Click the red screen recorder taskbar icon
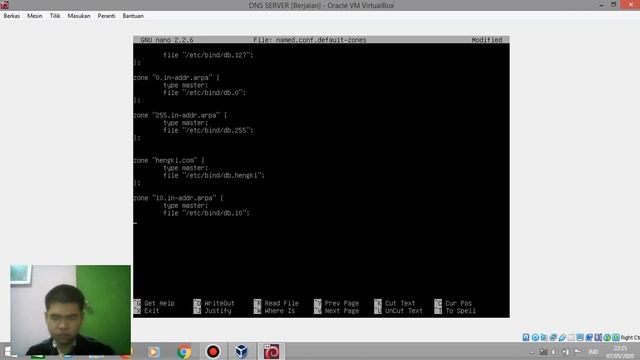This screenshot has height=360, width=640. coord(213,351)
